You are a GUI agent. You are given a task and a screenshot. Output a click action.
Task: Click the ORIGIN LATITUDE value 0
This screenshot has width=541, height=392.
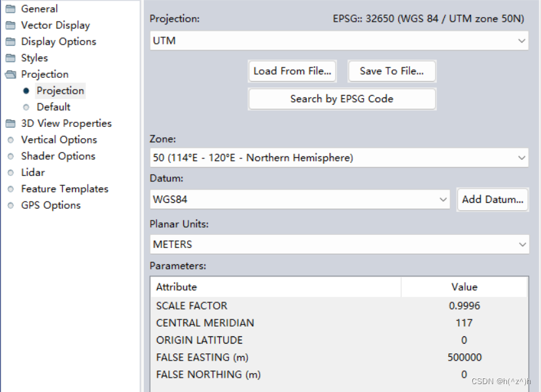click(464, 340)
